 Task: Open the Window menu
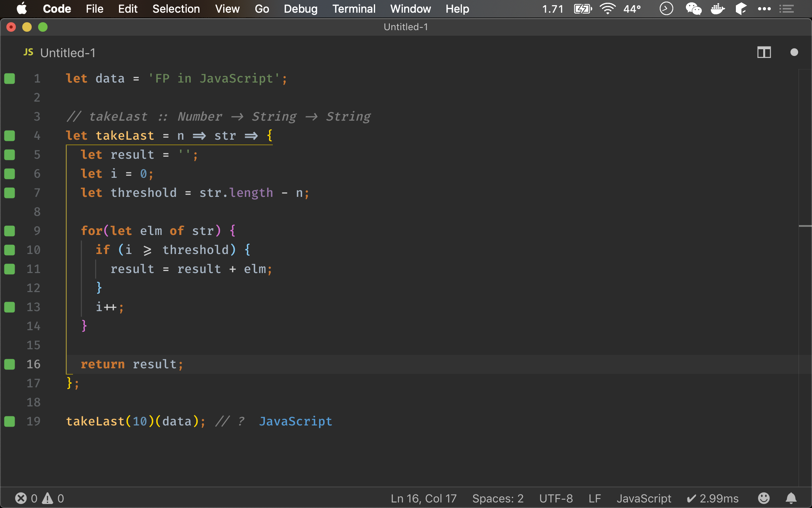click(410, 9)
